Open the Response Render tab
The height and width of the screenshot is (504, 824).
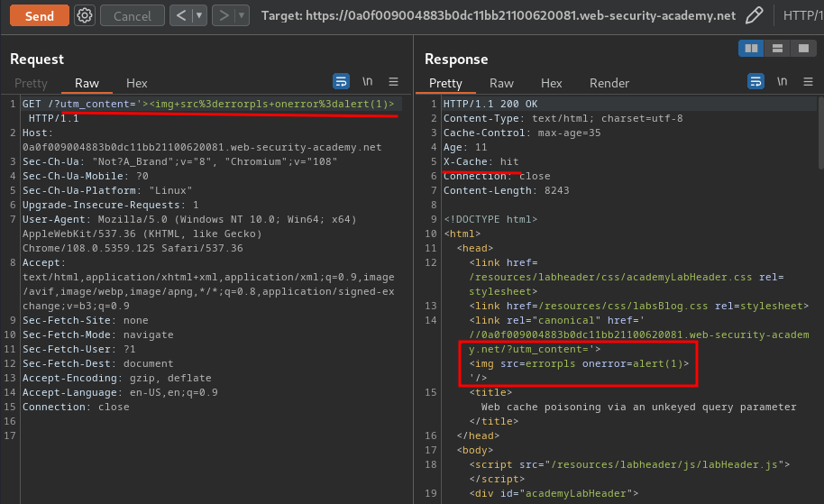click(609, 83)
